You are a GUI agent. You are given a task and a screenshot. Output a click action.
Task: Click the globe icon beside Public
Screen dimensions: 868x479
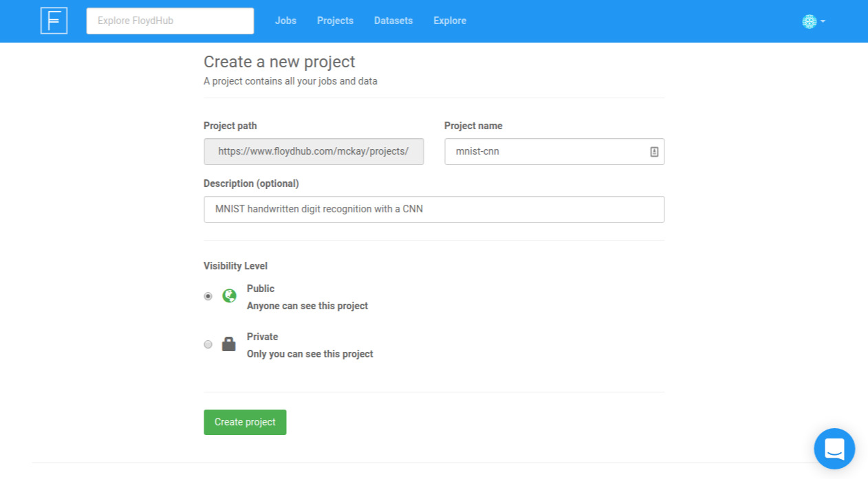(228, 296)
